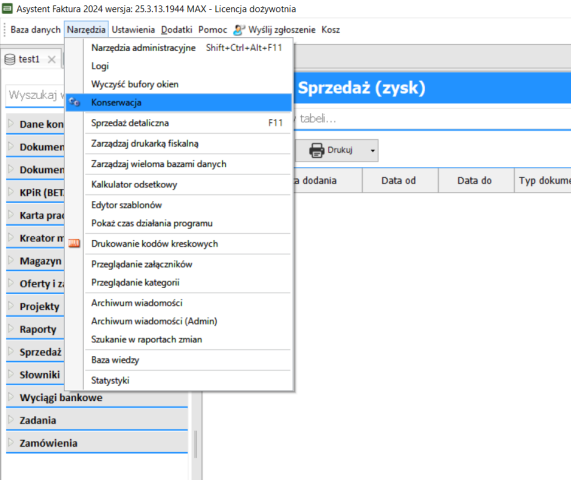Expand the Wyciągi bankowe section

click(x=11, y=397)
